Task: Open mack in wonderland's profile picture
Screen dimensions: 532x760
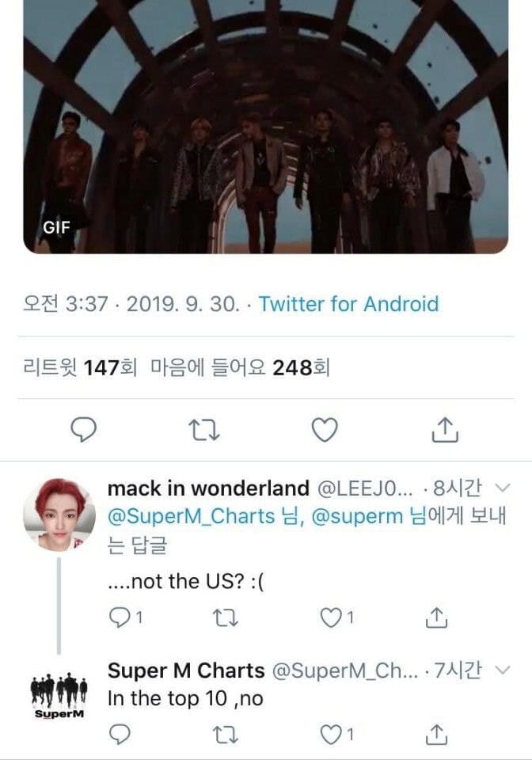Action: click(54, 515)
